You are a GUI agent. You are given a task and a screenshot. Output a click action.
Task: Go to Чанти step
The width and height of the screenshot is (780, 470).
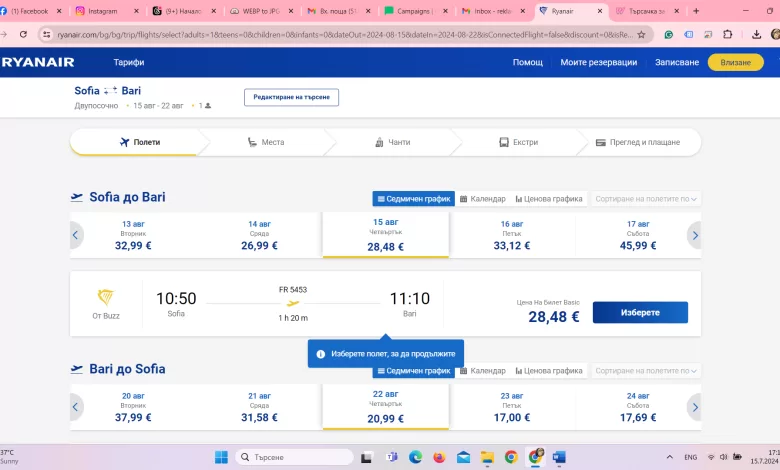(x=393, y=142)
